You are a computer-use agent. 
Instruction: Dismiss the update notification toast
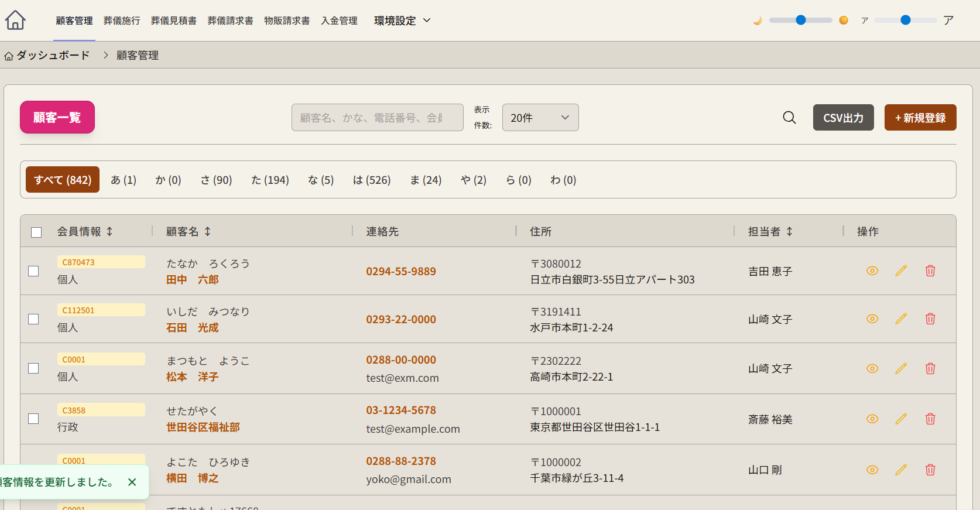click(x=132, y=482)
